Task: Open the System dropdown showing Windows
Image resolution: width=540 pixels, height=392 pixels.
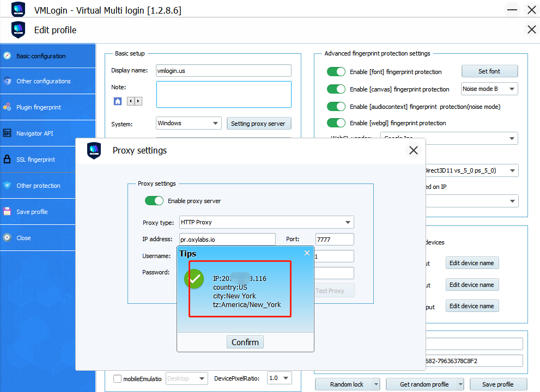Action: 189,123
